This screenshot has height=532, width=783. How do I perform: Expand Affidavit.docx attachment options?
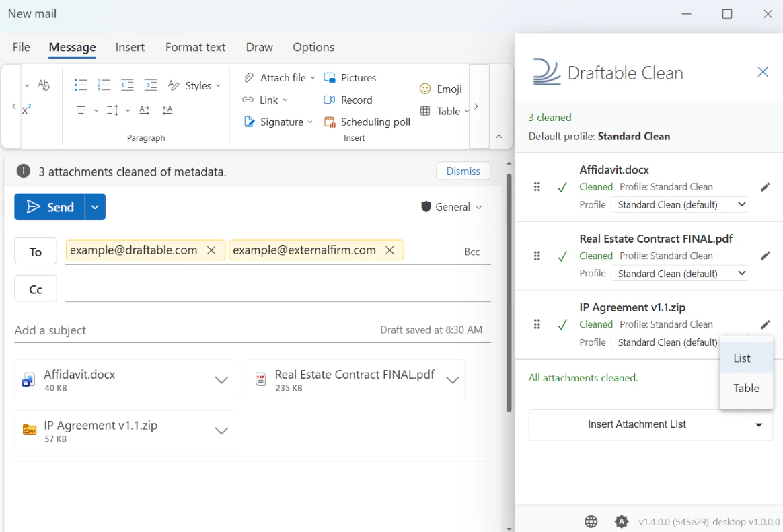pyautogui.click(x=221, y=380)
